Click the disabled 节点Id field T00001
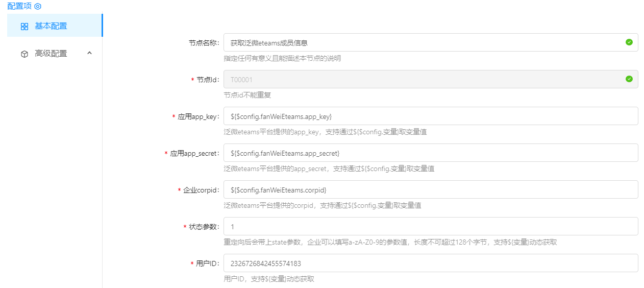Viewport: 644px width, 288px height. point(424,80)
